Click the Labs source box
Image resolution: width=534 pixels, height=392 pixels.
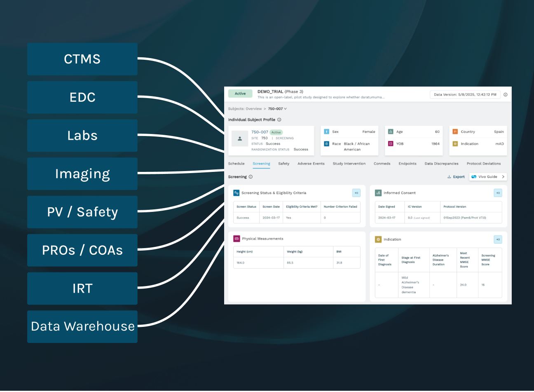82,136
